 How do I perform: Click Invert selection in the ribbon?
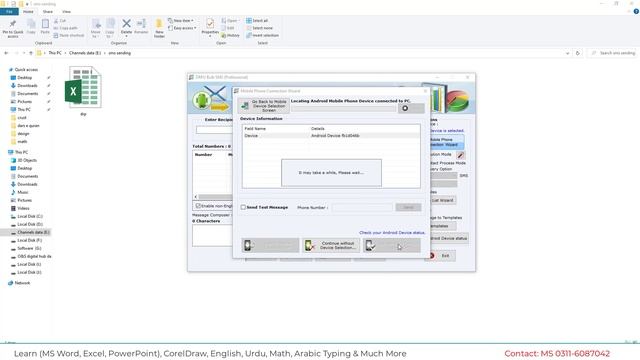[x=262, y=36]
